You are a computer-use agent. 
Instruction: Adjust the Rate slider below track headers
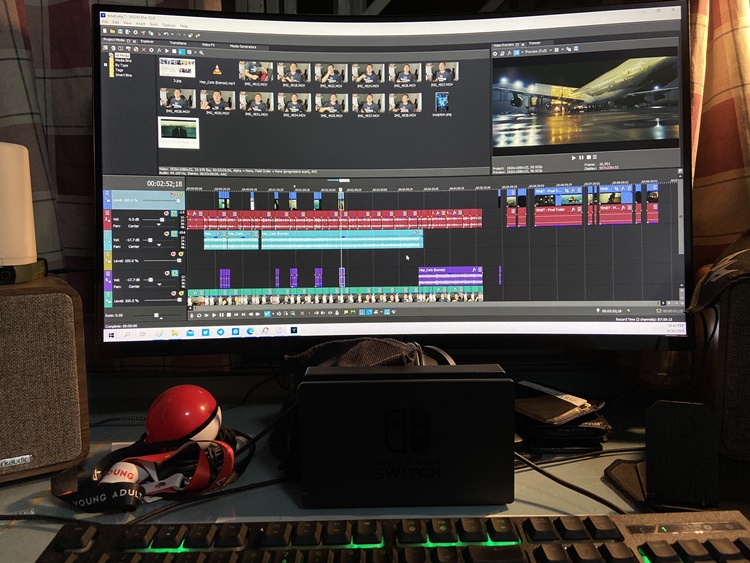[x=156, y=315]
